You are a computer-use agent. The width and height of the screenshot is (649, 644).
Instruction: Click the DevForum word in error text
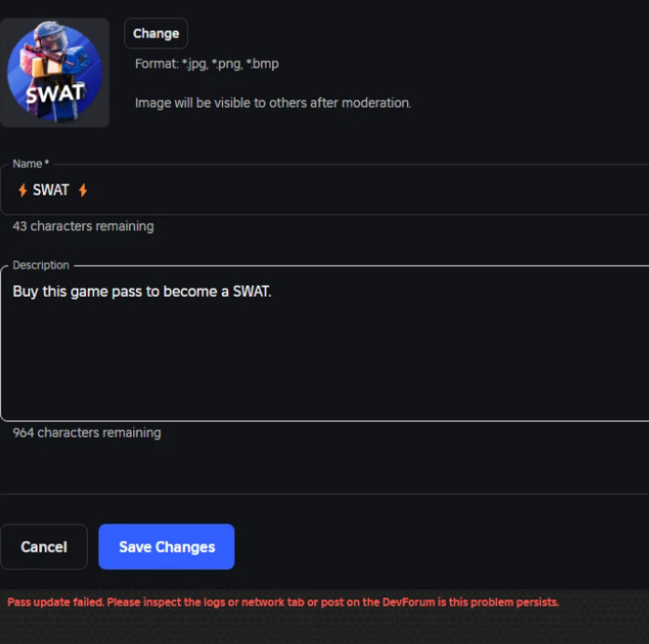[x=409, y=602]
